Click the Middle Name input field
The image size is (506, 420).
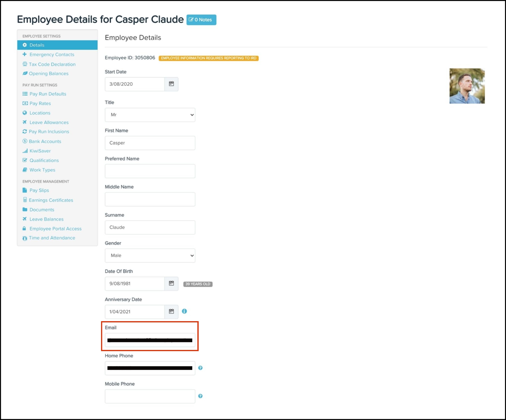coord(150,199)
